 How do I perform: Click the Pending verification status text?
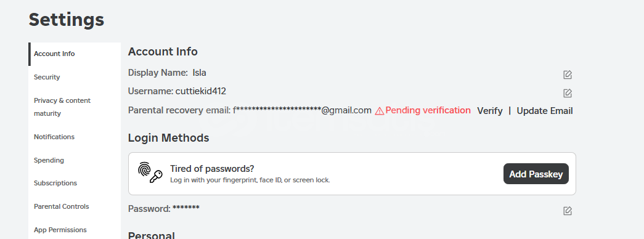(x=428, y=110)
